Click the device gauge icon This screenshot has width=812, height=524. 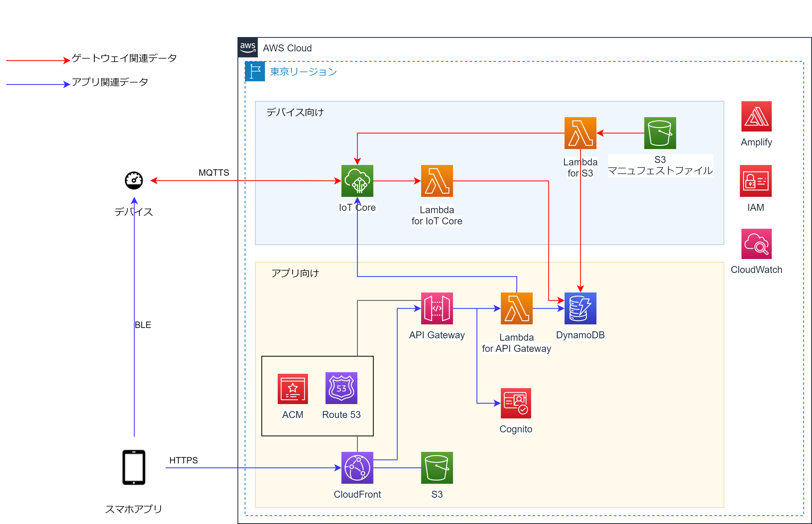[x=134, y=180]
